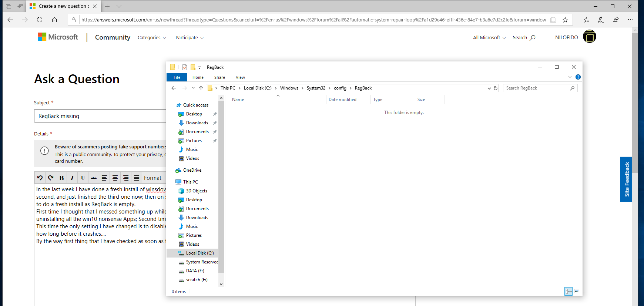
Task: Align text left in the editor
Action: [x=104, y=178]
